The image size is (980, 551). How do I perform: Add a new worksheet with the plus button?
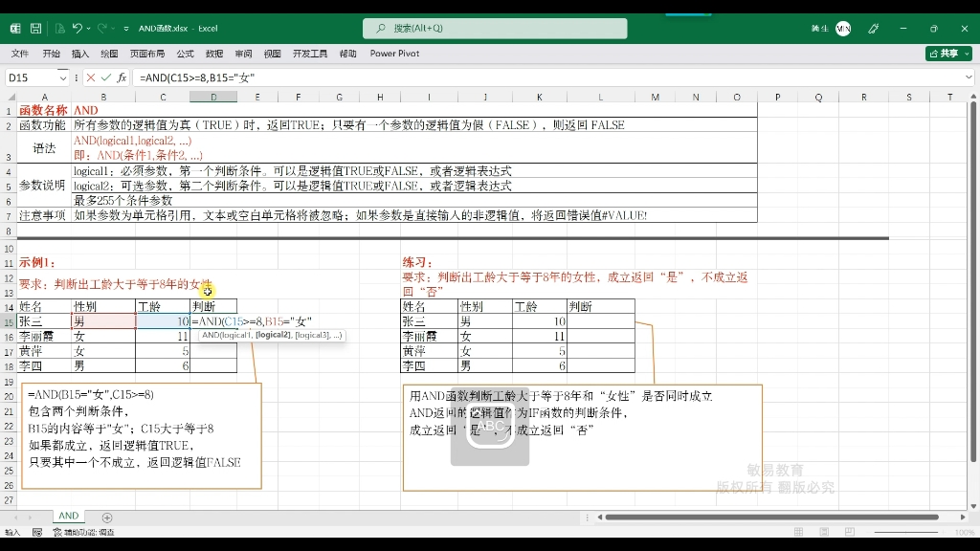[106, 516]
